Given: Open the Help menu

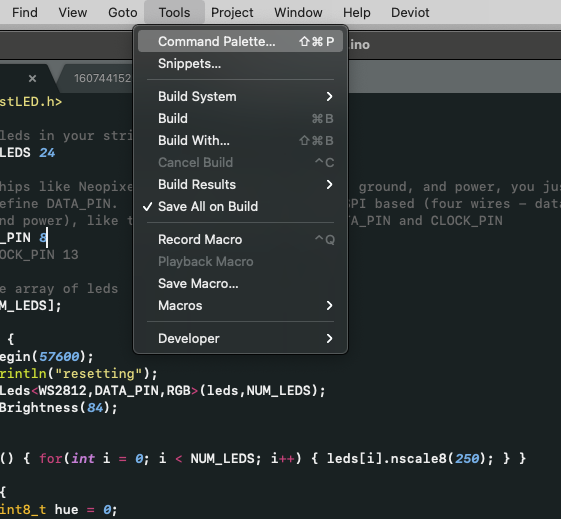Looking at the screenshot, I should pyautogui.click(x=357, y=13).
